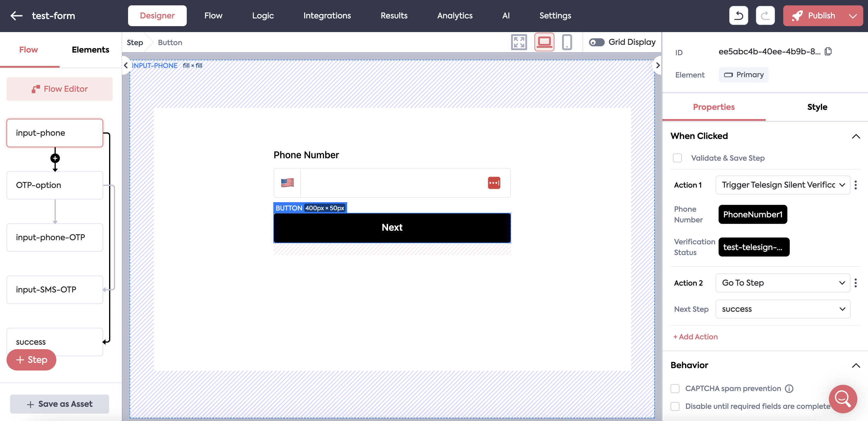
Task: Click the + Add Action link
Action: point(695,337)
